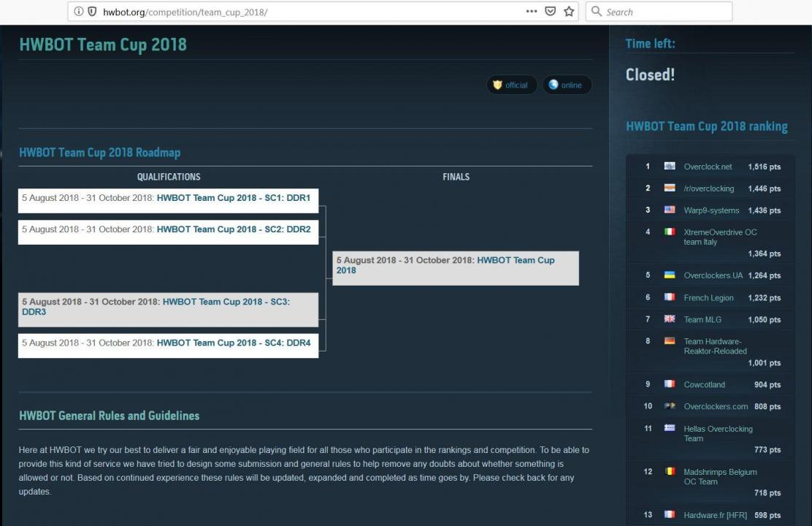This screenshot has height=526, width=812.
Task: Click flag icon next to Overclock.net
Action: [670, 166]
